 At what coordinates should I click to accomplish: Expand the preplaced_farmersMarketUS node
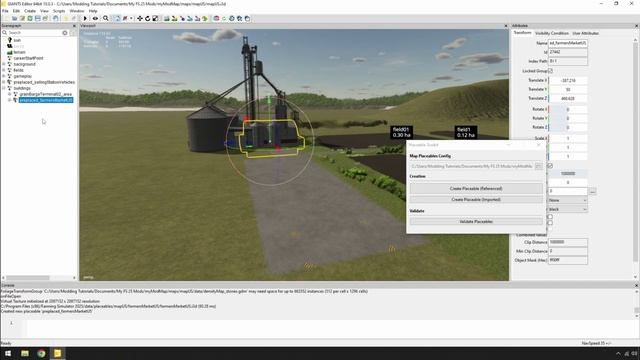pyautogui.click(x=10, y=100)
